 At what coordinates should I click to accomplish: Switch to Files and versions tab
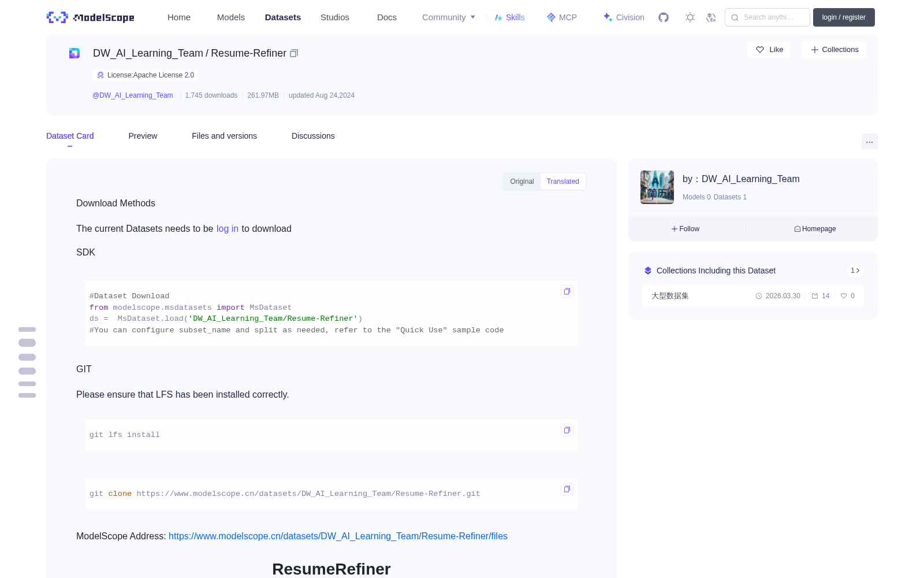(224, 136)
